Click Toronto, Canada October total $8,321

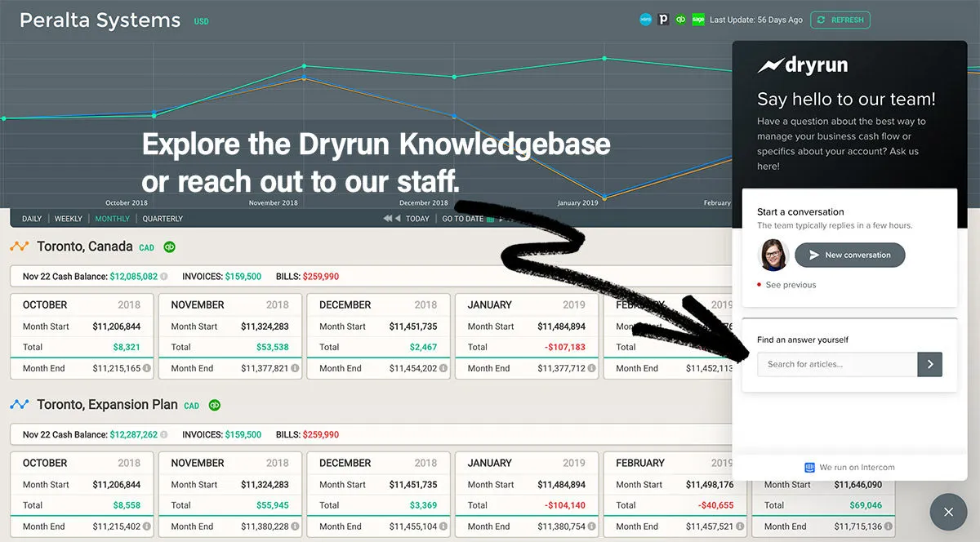click(x=126, y=347)
